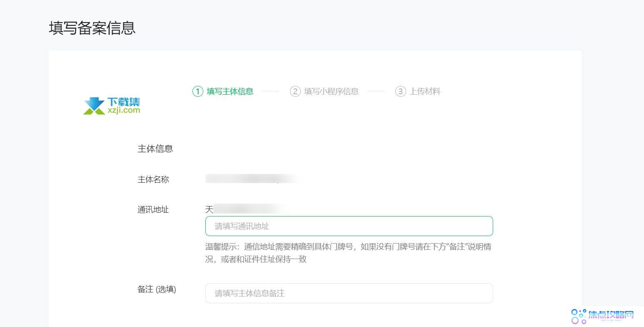Click the 主体信息 section heading
The image size is (644, 327).
coord(155,148)
